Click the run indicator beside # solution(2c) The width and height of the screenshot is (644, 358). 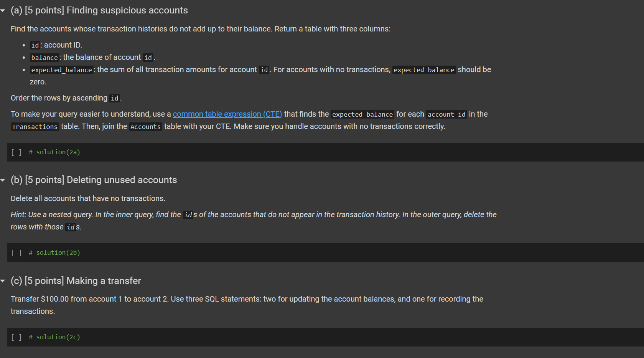click(x=16, y=337)
